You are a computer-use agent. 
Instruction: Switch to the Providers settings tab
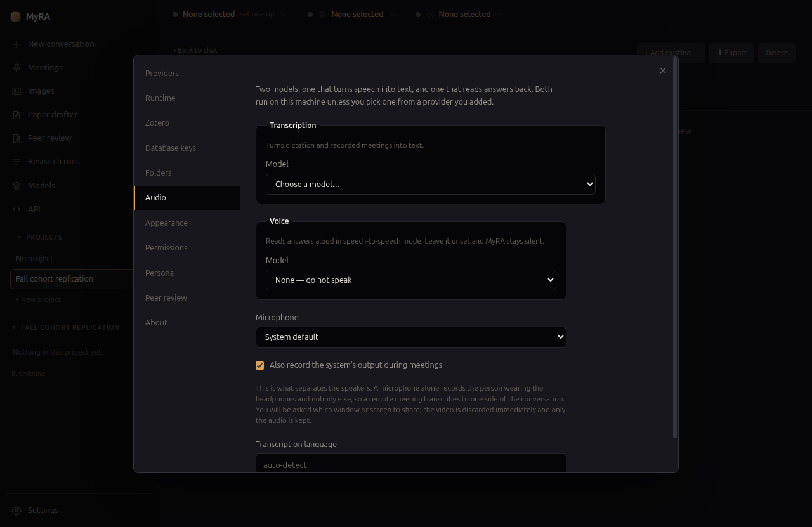click(x=187, y=74)
